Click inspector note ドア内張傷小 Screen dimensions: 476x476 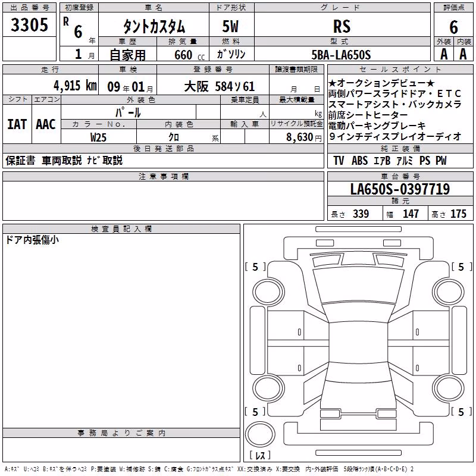coord(32,240)
